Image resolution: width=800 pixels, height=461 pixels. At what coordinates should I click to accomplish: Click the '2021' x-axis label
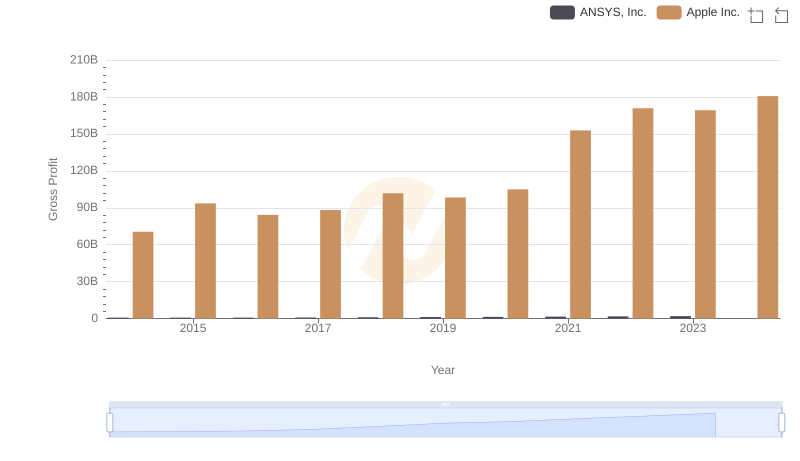point(568,328)
